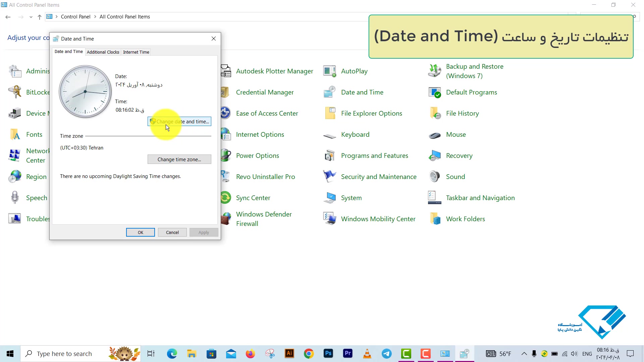This screenshot has height=362, width=644.
Task: Expand the recent locations dropdown arrow
Action: pos(31,17)
